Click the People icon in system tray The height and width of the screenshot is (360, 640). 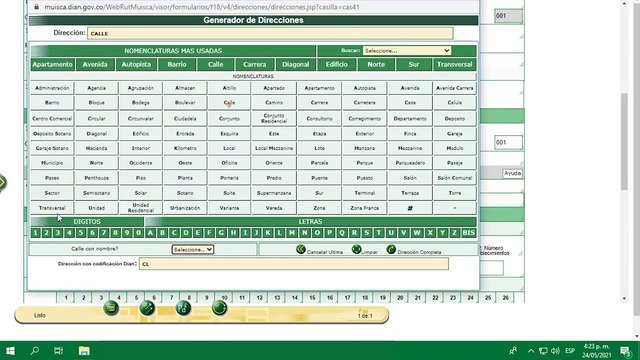[513, 351]
